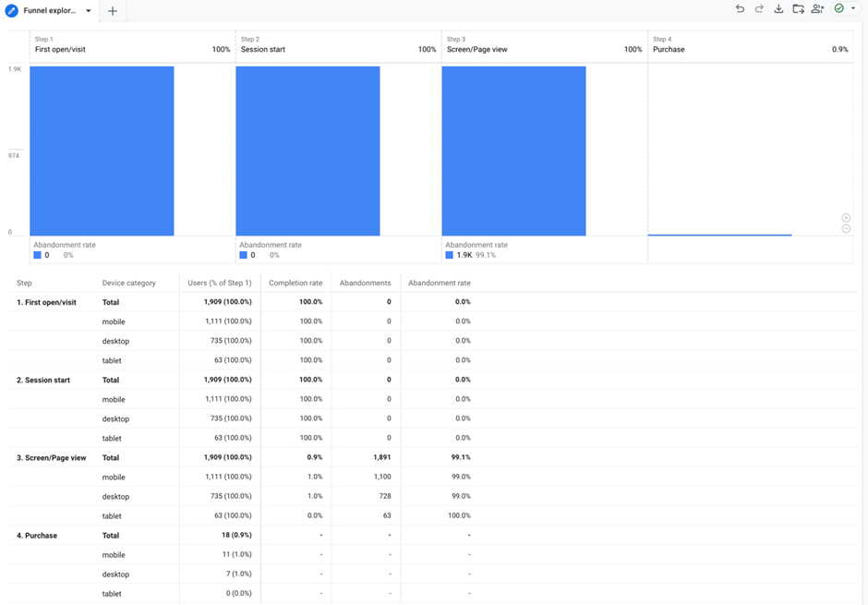Click the undo arrow icon

point(740,9)
